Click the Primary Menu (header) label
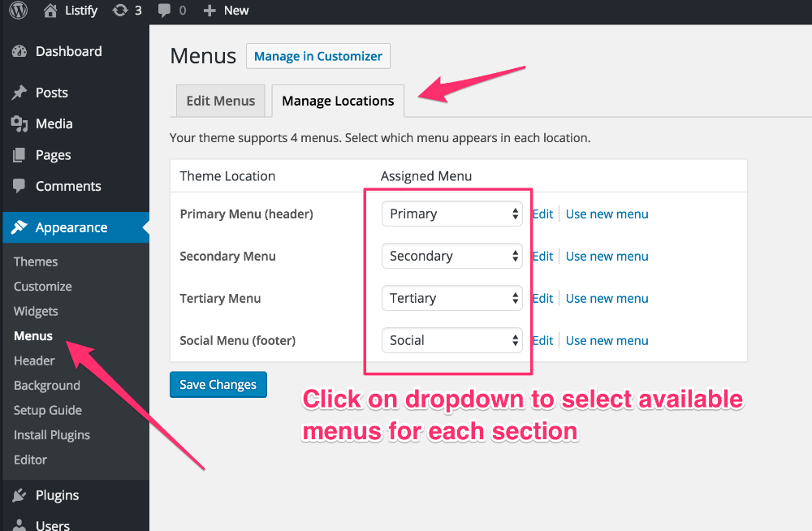Viewport: 812px width, 531px height. pos(247,214)
